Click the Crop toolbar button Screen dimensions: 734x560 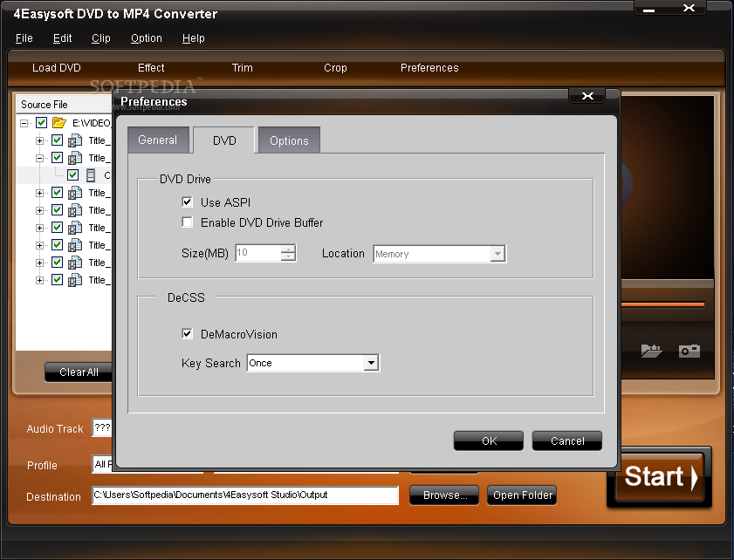point(335,68)
